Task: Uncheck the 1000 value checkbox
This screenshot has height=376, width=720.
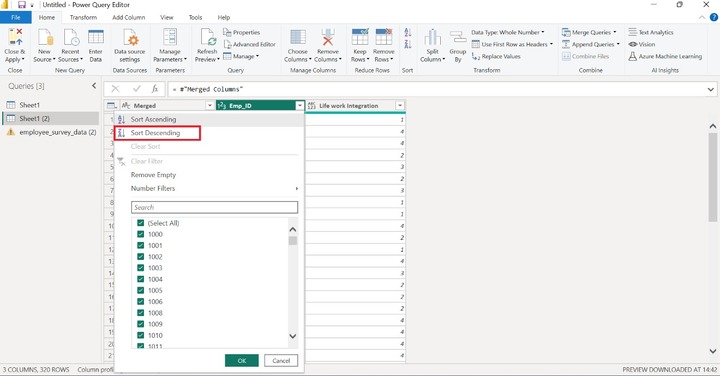Action: (x=141, y=234)
